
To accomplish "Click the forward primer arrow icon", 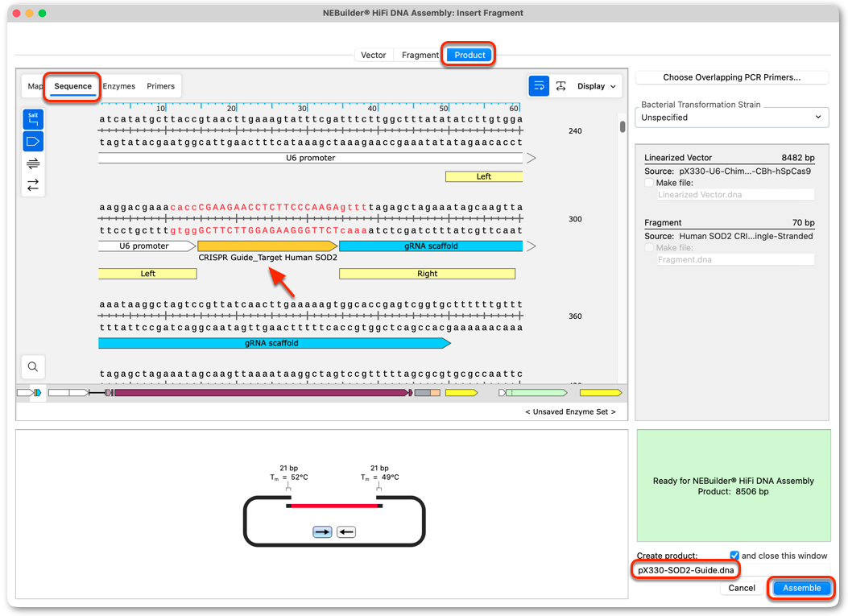I will pos(322,532).
